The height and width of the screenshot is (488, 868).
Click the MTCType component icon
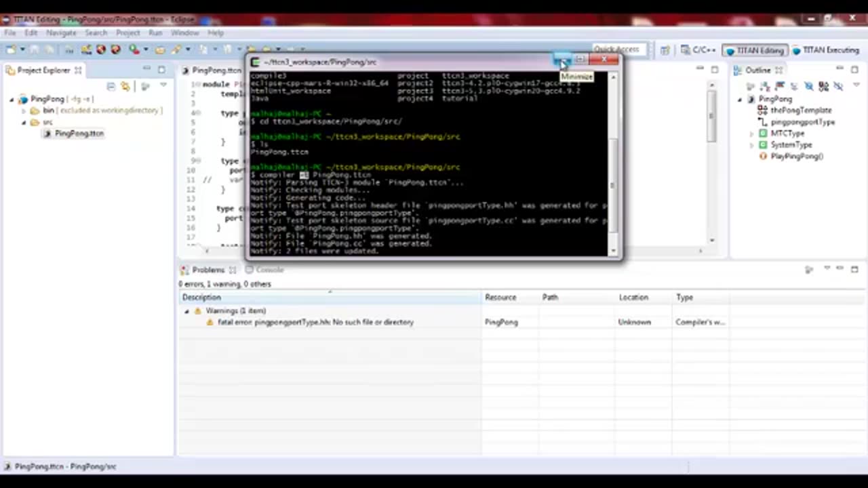[x=763, y=134]
